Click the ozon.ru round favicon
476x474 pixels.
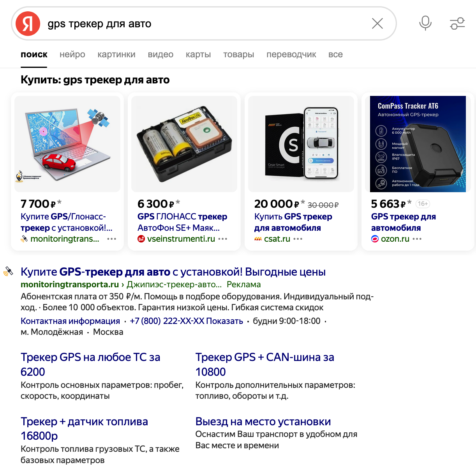(375, 239)
